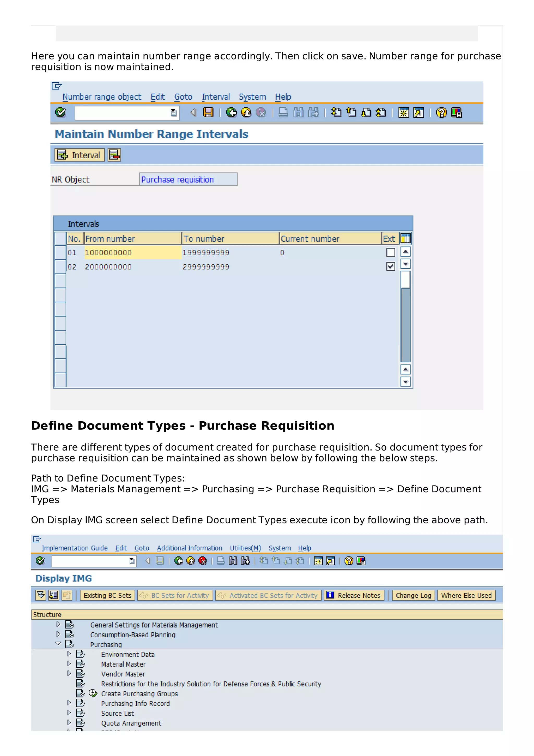Click document icon beside Vendor Master
The width and height of the screenshot is (534, 756).
click(x=81, y=674)
